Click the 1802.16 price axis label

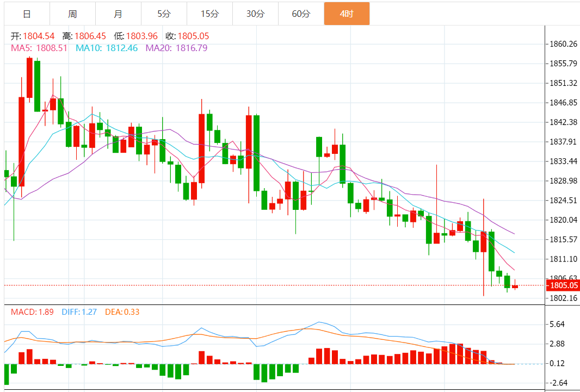click(563, 298)
